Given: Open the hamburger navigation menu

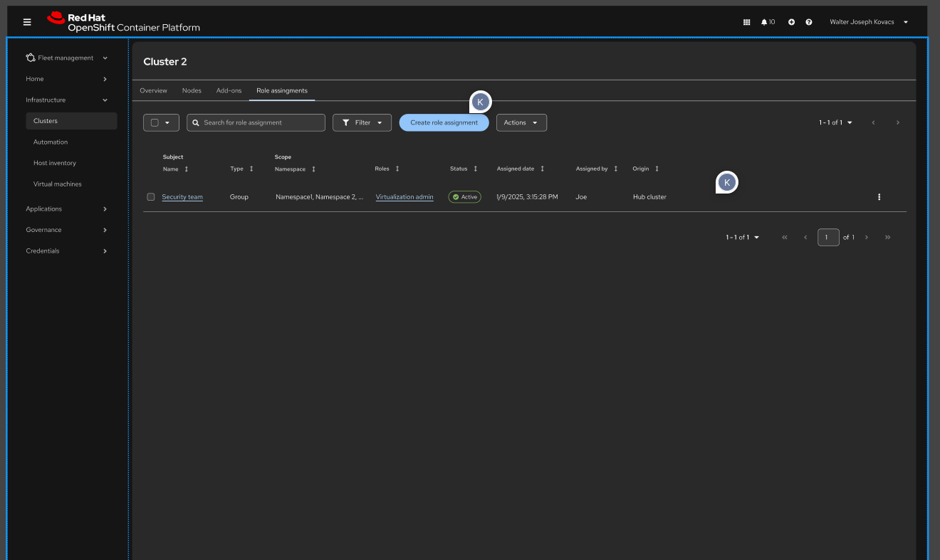Looking at the screenshot, I should pos(27,22).
